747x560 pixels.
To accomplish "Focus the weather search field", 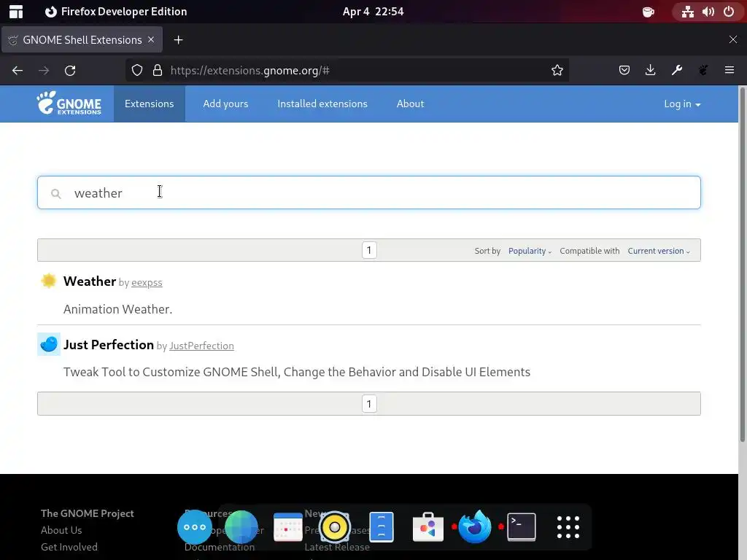I will [x=369, y=192].
